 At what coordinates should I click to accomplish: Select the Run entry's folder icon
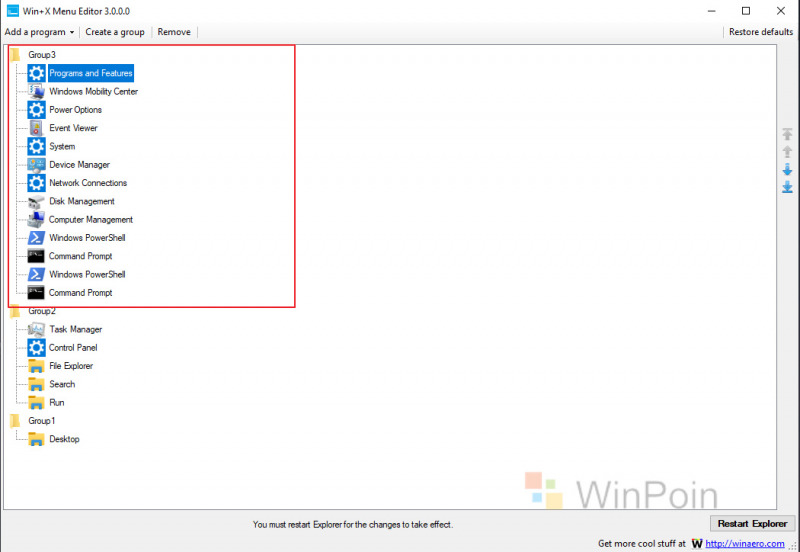[x=36, y=403]
